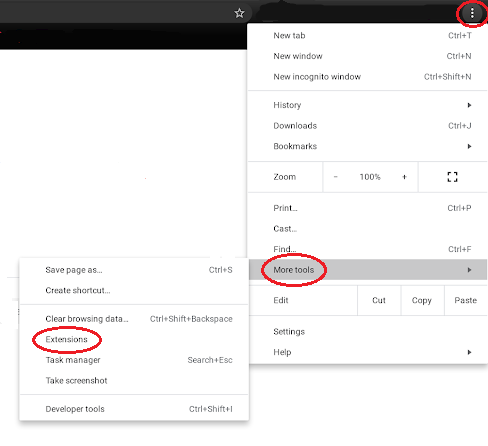Select New window menu entry
This screenshot has height=446, width=488.
tap(367, 56)
